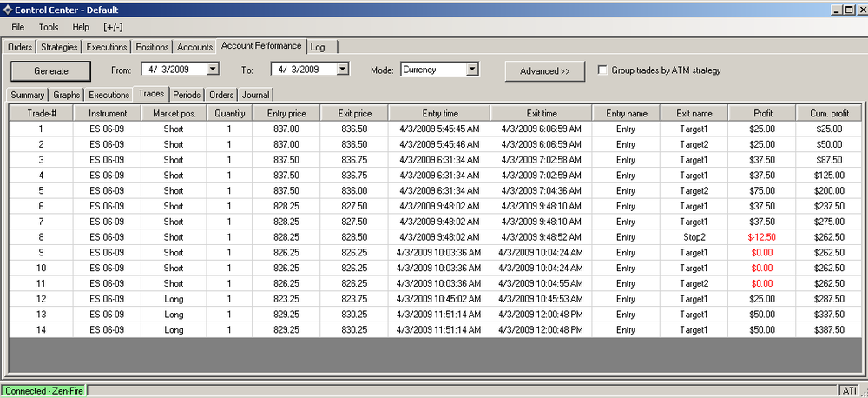Click trade 7's $275.00 cumulative profit cell
The width and height of the screenshot is (868, 398).
tap(829, 222)
